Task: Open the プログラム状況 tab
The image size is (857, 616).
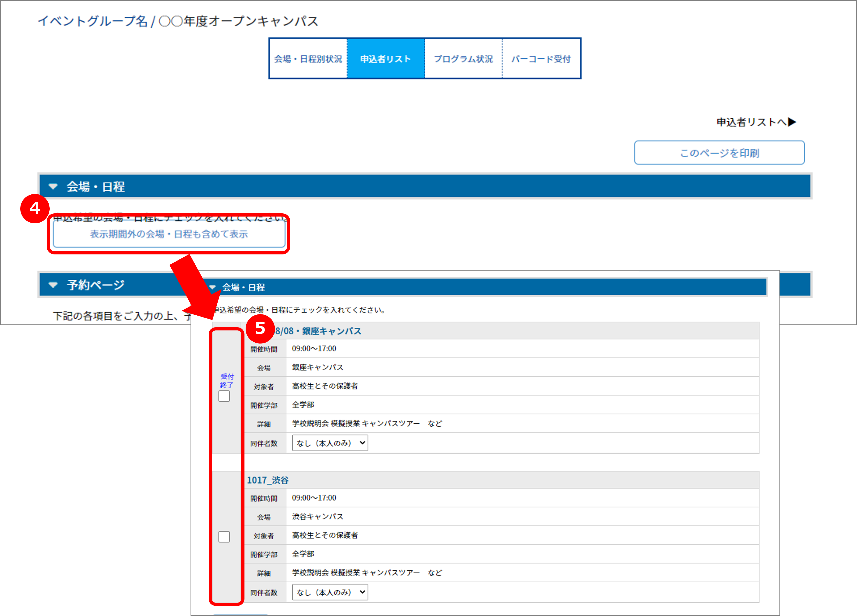Action: tap(463, 59)
